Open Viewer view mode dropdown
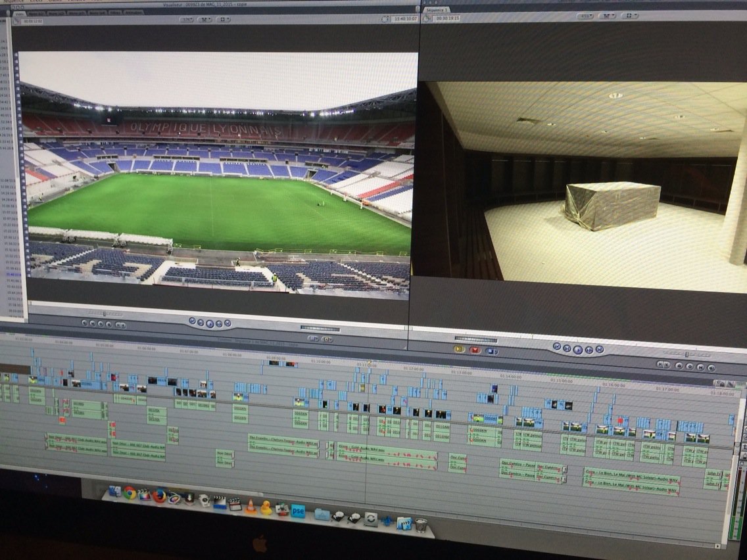Image resolution: width=747 pixels, height=560 pixels. (223, 20)
